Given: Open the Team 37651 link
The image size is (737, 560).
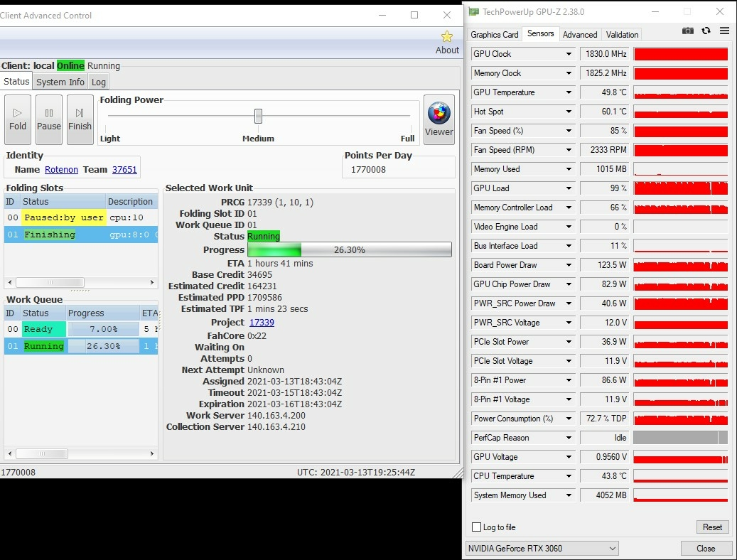Looking at the screenshot, I should [124, 170].
